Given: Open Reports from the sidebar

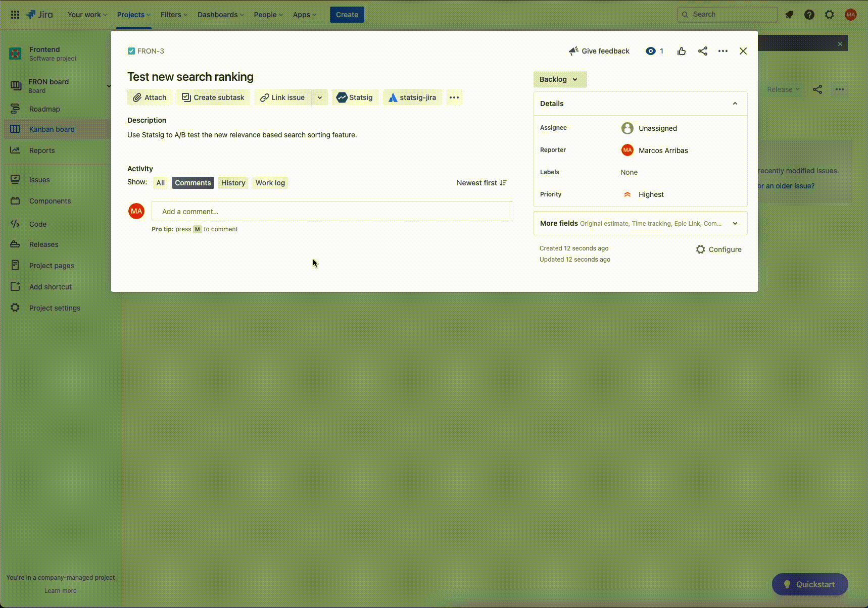Looking at the screenshot, I should 42,150.
